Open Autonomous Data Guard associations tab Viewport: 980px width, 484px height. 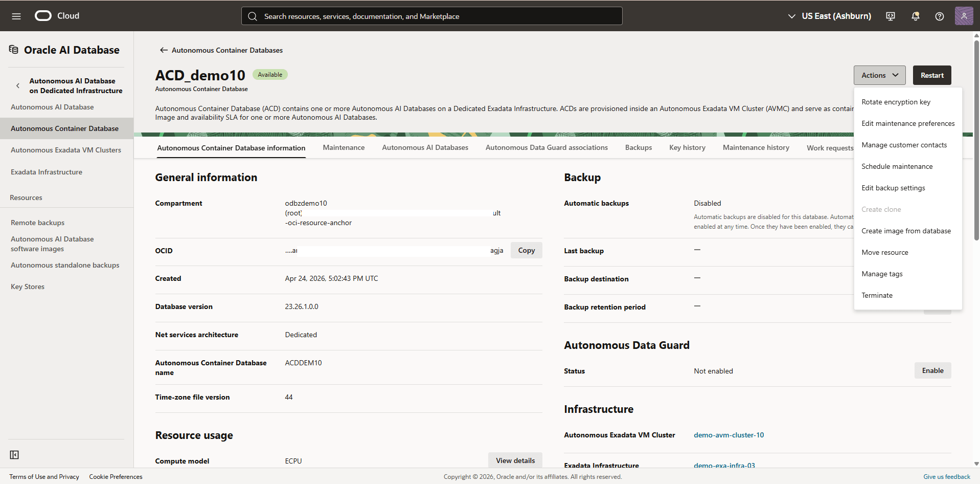(x=546, y=147)
